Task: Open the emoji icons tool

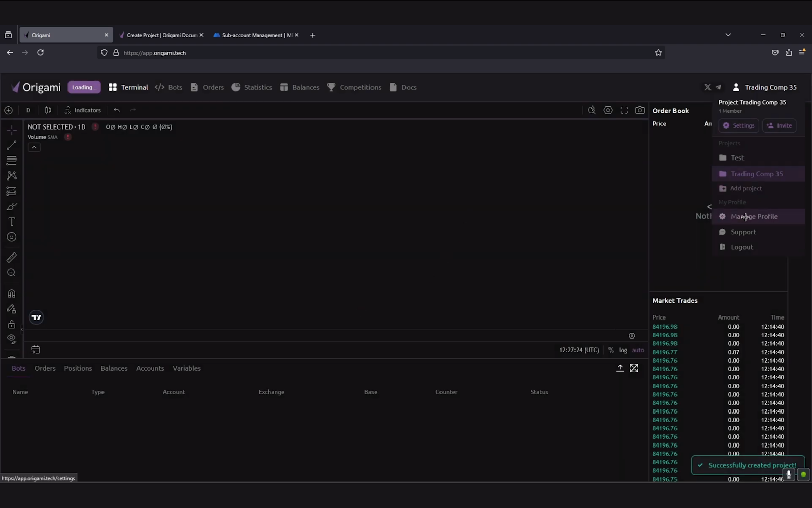Action: pos(11,237)
